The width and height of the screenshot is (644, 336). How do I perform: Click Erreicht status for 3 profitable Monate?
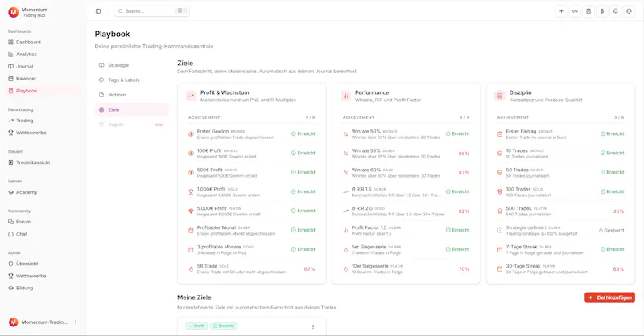[x=303, y=249]
